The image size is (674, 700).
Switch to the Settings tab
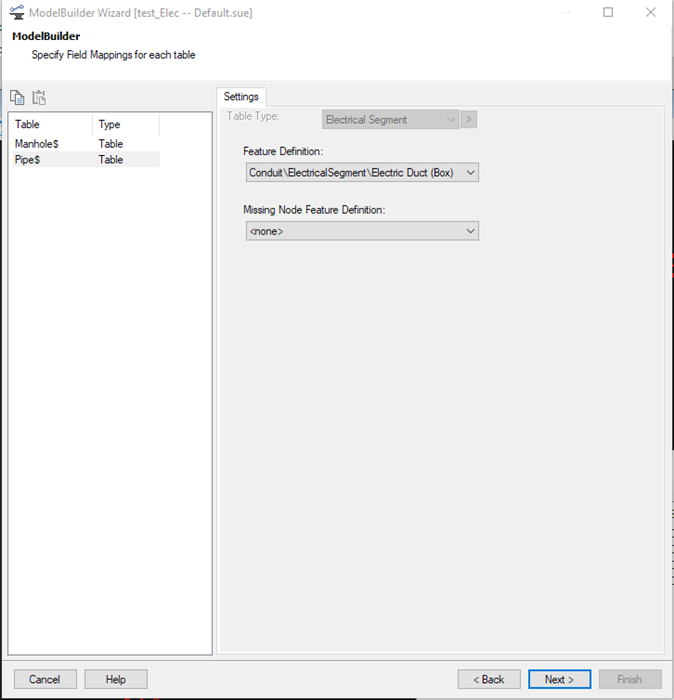(x=241, y=97)
